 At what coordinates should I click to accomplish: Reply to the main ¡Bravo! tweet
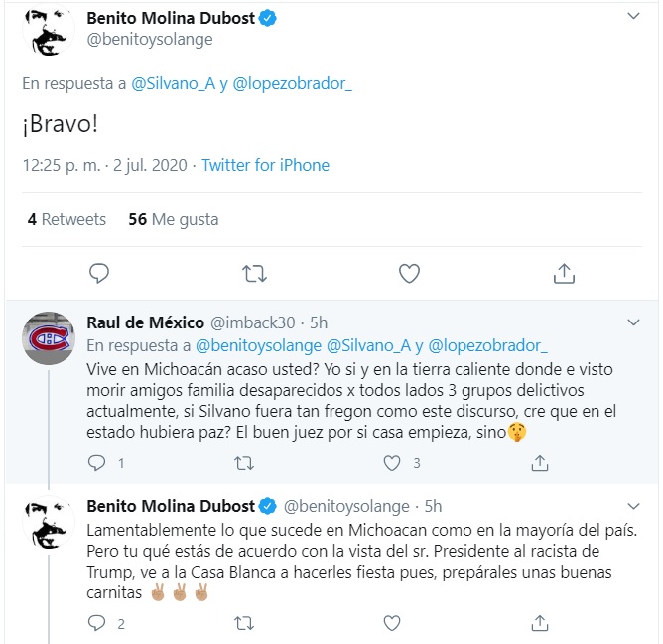98,273
